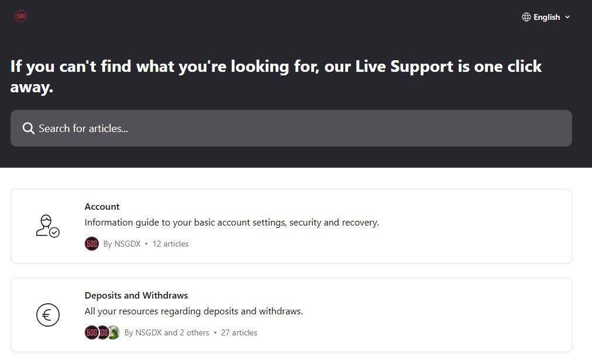This screenshot has width=592, height=364.
Task: Click the magnifying glass search icon
Action: (x=28, y=128)
